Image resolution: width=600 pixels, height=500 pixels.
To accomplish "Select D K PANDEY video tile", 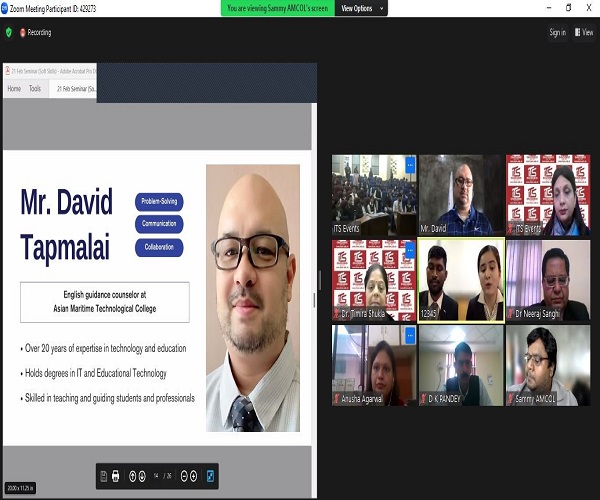I will coord(461,365).
